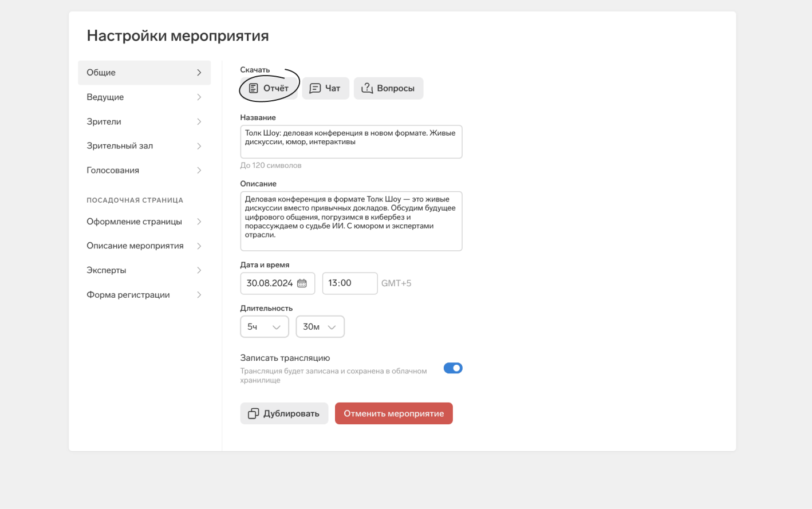This screenshot has width=812, height=509.
Task: Download the Вопросы questions file
Action: coord(388,88)
